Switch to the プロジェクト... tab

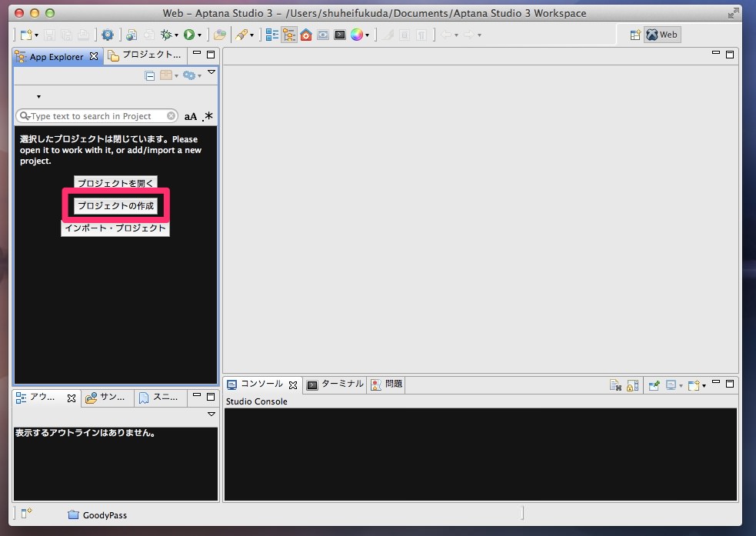[145, 55]
